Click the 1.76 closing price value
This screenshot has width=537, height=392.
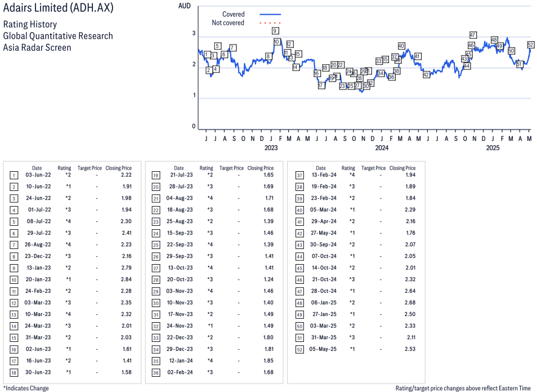410,233
